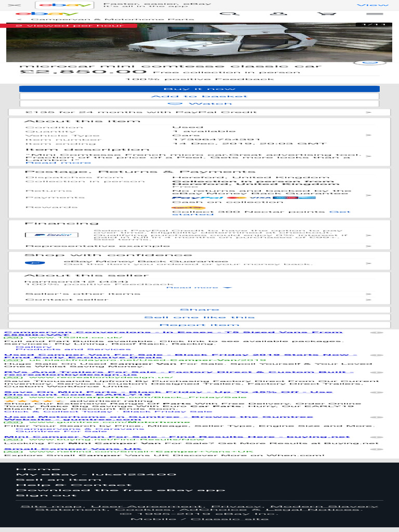
Task: Click View link in app banner
Action: (x=373, y=5)
